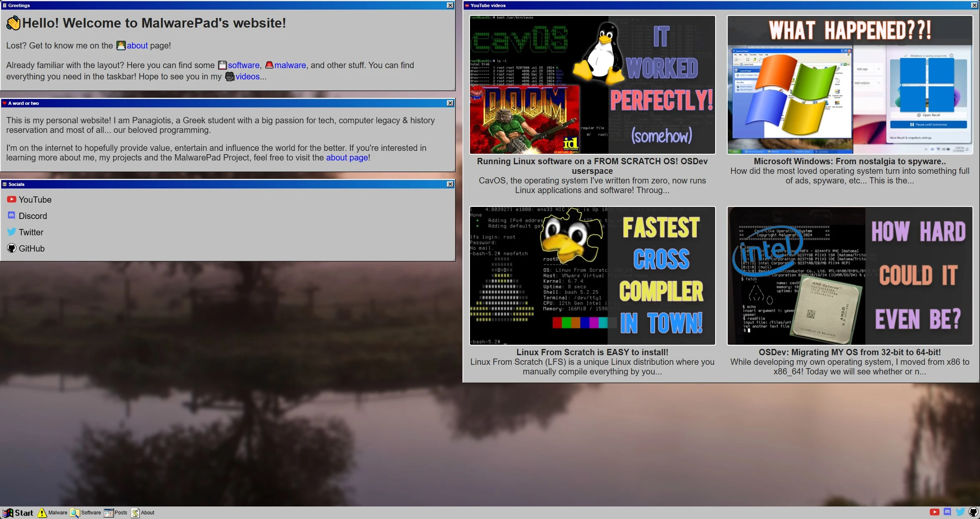Open Discord link in Socials window

tap(33, 216)
